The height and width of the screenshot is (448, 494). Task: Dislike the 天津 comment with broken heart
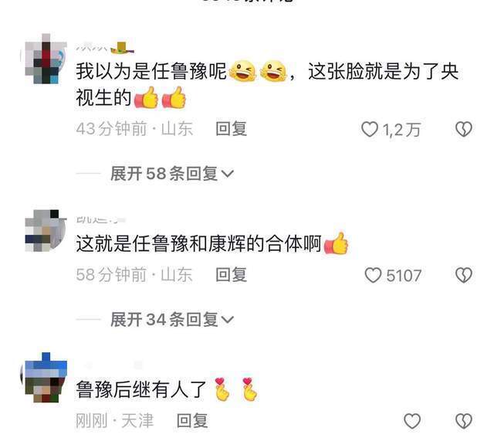464,421
